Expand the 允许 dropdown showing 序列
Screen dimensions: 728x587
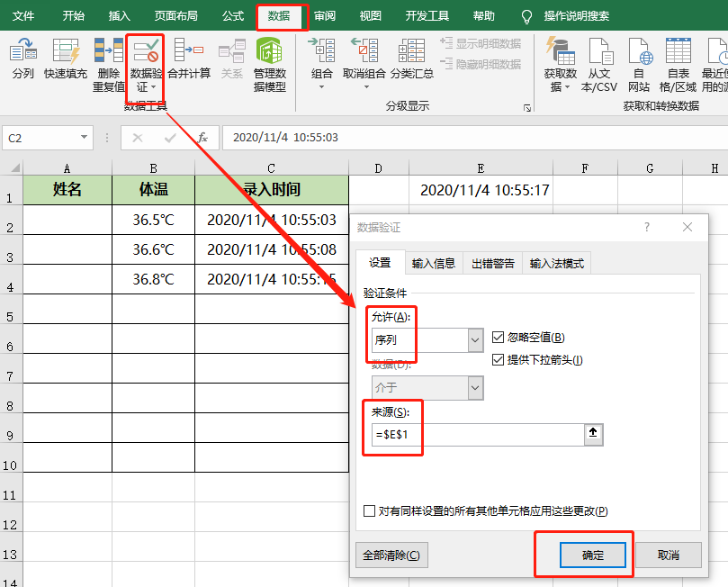coord(476,340)
